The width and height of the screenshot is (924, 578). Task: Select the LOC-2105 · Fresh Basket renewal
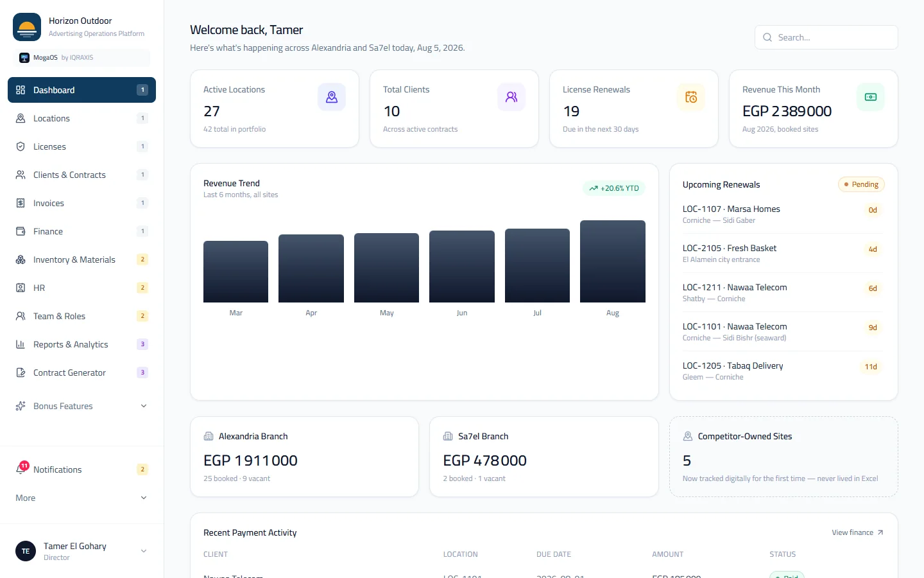click(x=783, y=253)
